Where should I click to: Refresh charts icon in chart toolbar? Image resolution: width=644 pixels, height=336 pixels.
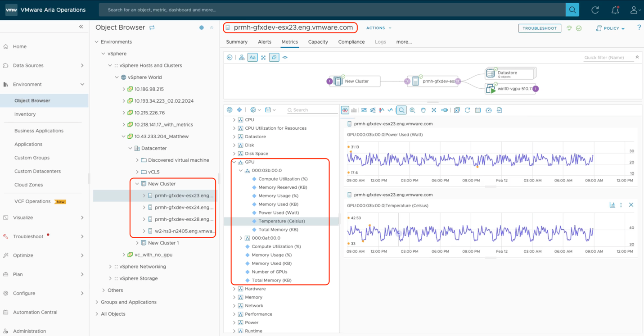point(467,110)
